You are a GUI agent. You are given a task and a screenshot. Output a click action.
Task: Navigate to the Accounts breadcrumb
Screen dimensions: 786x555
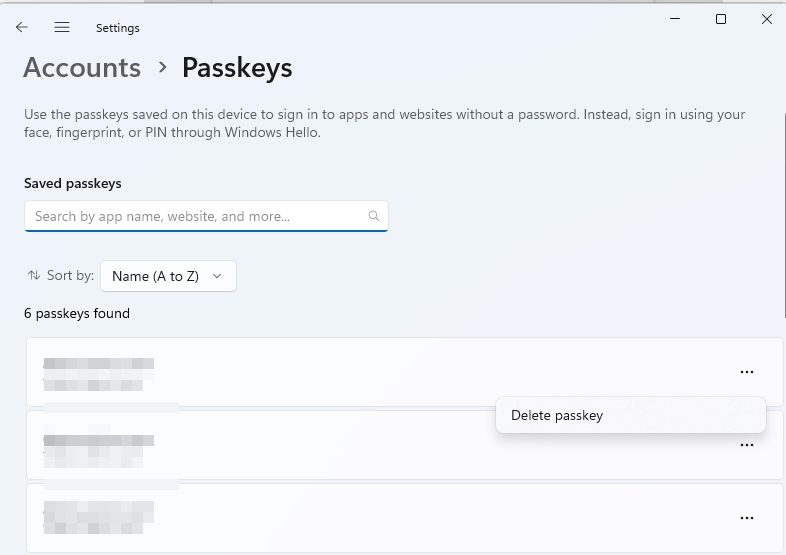coord(82,68)
